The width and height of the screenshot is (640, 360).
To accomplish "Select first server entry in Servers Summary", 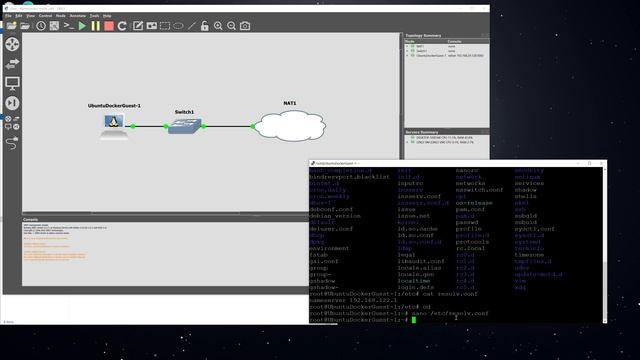I will 444,138.
